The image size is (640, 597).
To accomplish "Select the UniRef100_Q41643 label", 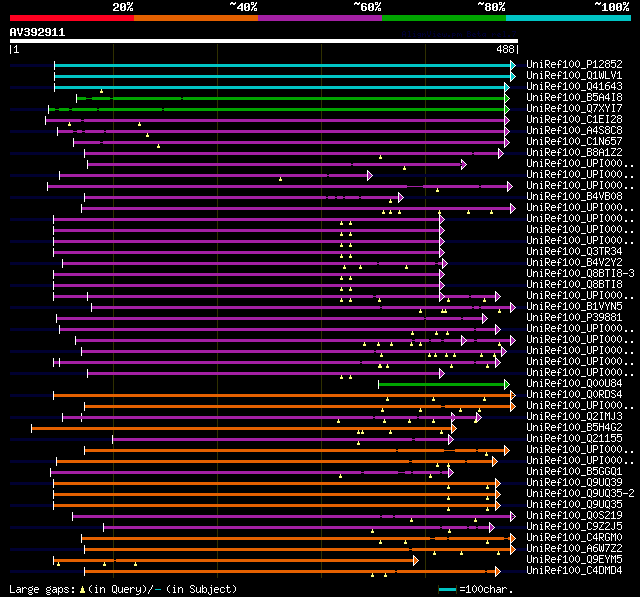I will (574, 87).
